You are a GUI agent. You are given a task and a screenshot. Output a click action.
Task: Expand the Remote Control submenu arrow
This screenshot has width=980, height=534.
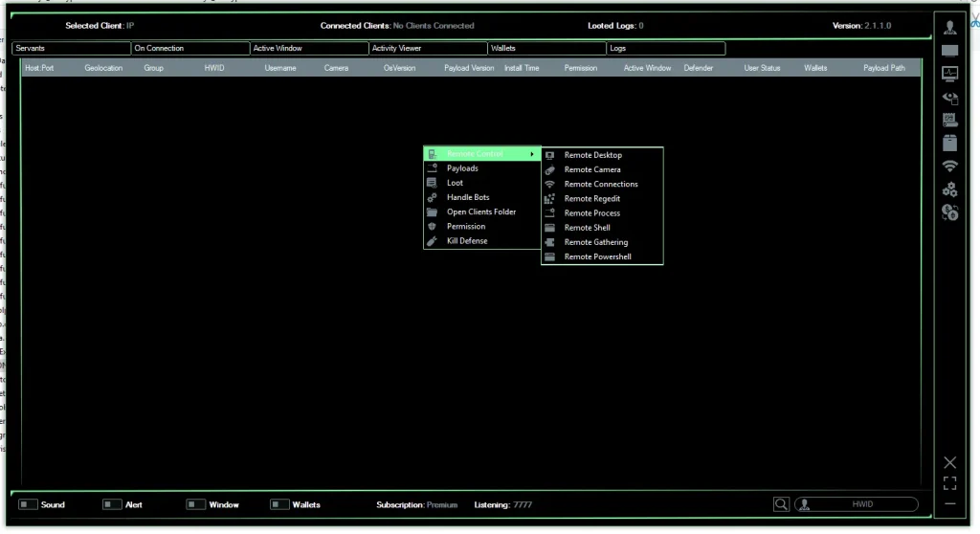pyautogui.click(x=531, y=154)
